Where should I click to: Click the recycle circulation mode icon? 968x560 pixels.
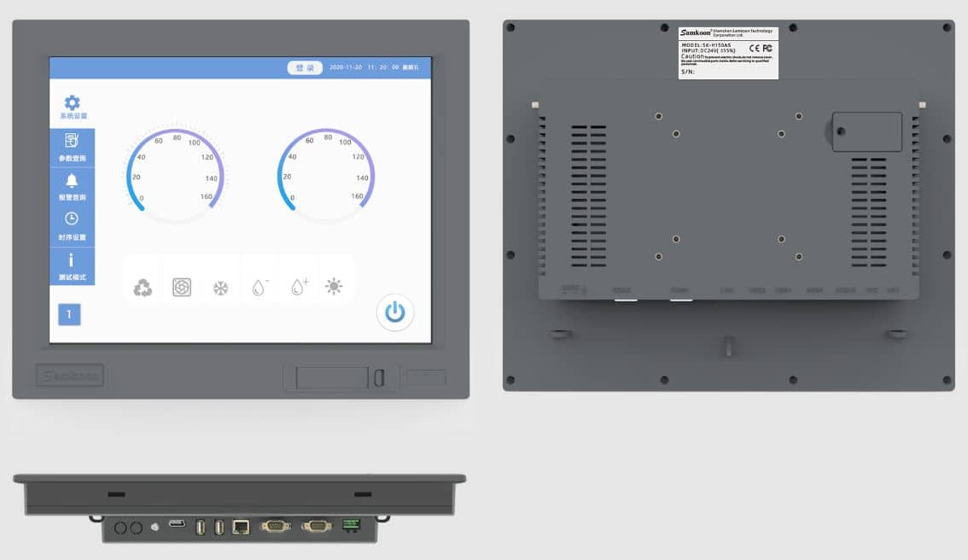click(143, 288)
